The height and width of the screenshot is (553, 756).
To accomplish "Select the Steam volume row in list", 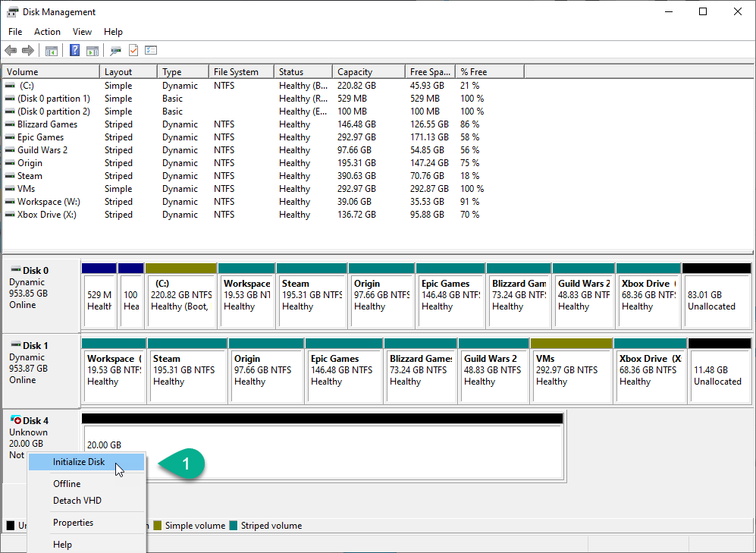I will [x=30, y=176].
